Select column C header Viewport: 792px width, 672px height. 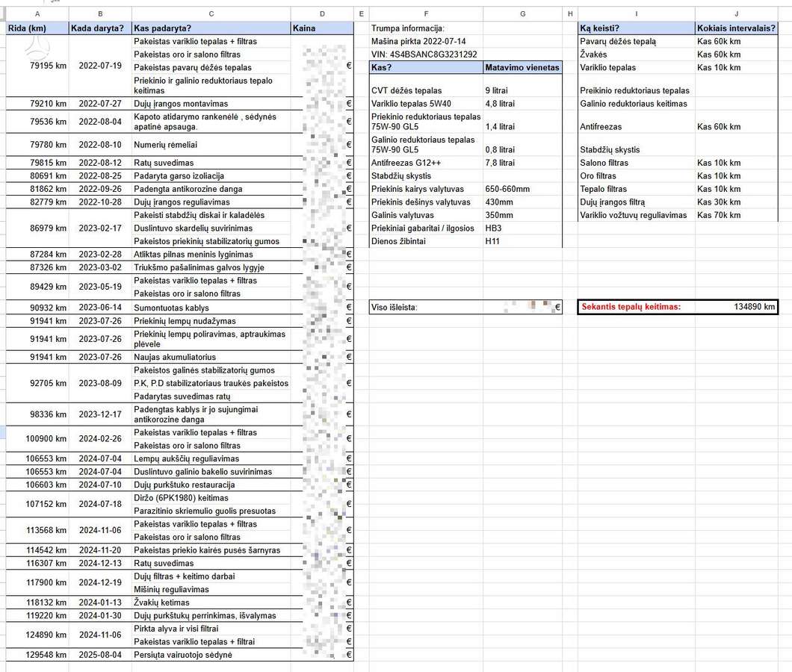coord(211,13)
